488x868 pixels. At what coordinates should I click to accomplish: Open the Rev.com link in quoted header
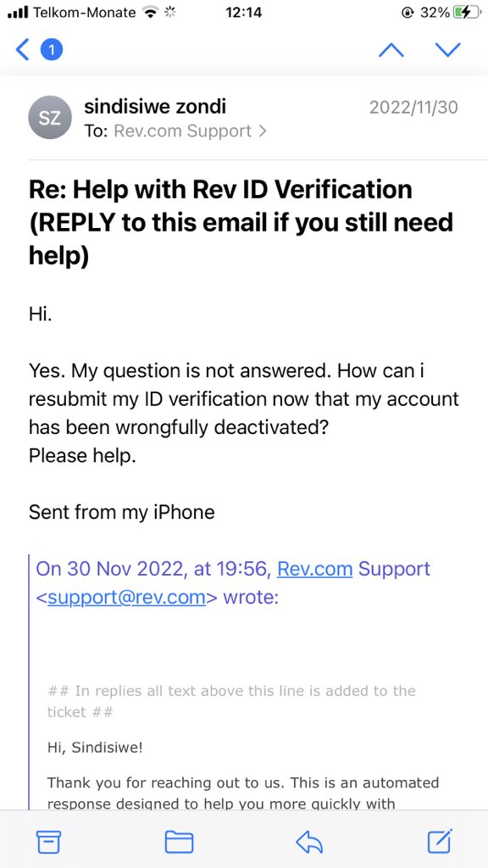point(315,569)
